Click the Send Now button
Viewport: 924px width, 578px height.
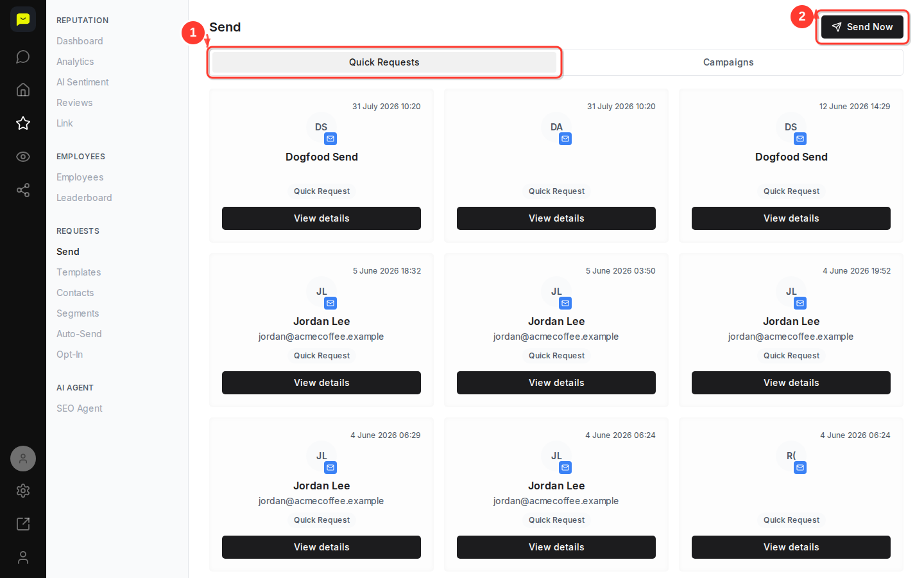point(862,27)
